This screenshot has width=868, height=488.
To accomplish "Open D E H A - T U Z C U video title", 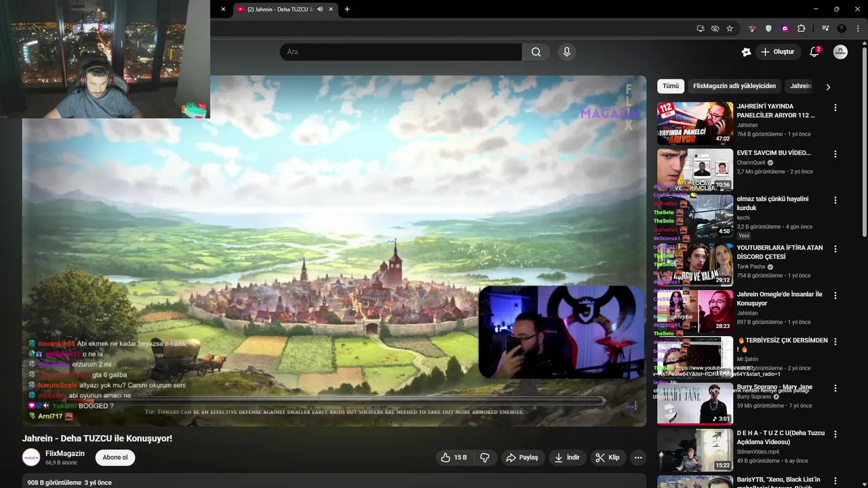I will (x=781, y=438).
